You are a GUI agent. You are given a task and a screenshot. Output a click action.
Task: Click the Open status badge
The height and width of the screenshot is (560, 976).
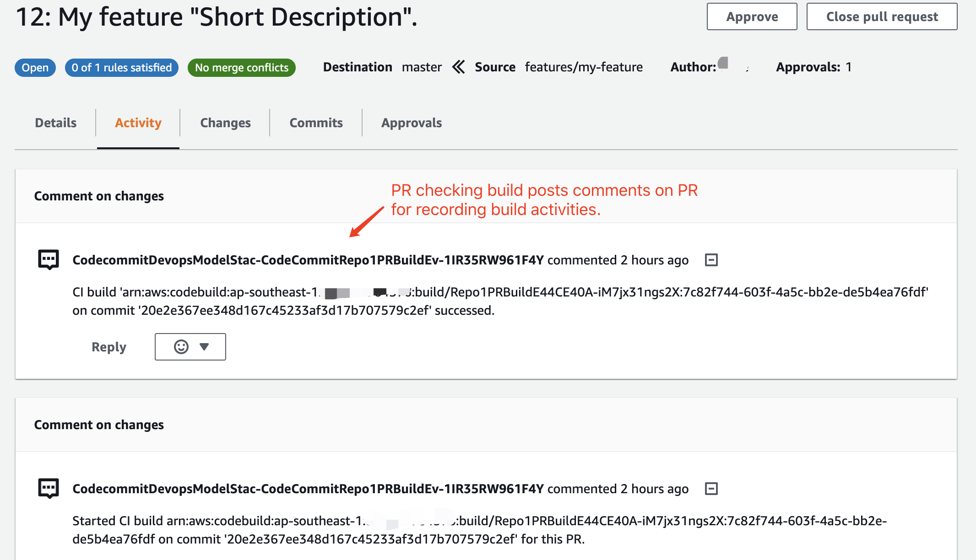tap(35, 68)
